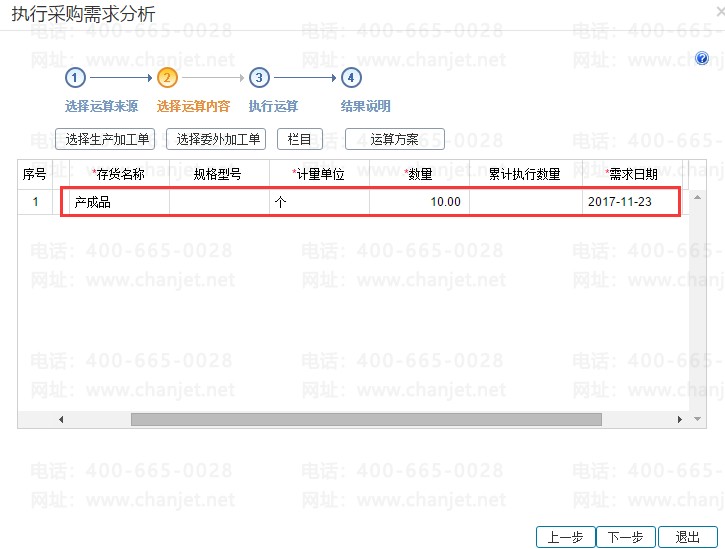
Task: Jump to step 4 circle icon
Action: coord(351,78)
